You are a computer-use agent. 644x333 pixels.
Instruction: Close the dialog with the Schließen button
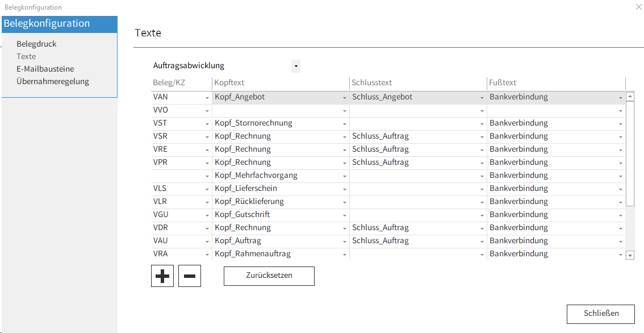pyautogui.click(x=600, y=314)
